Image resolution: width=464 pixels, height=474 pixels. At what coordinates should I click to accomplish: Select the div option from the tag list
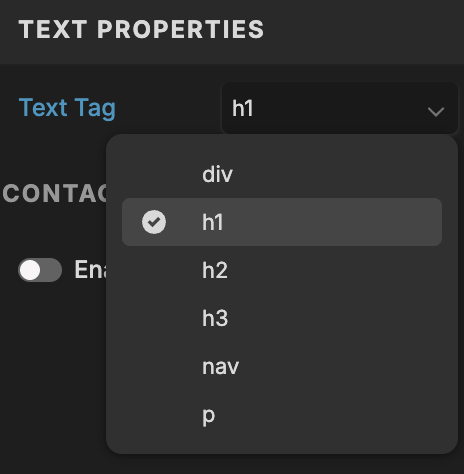point(282,174)
